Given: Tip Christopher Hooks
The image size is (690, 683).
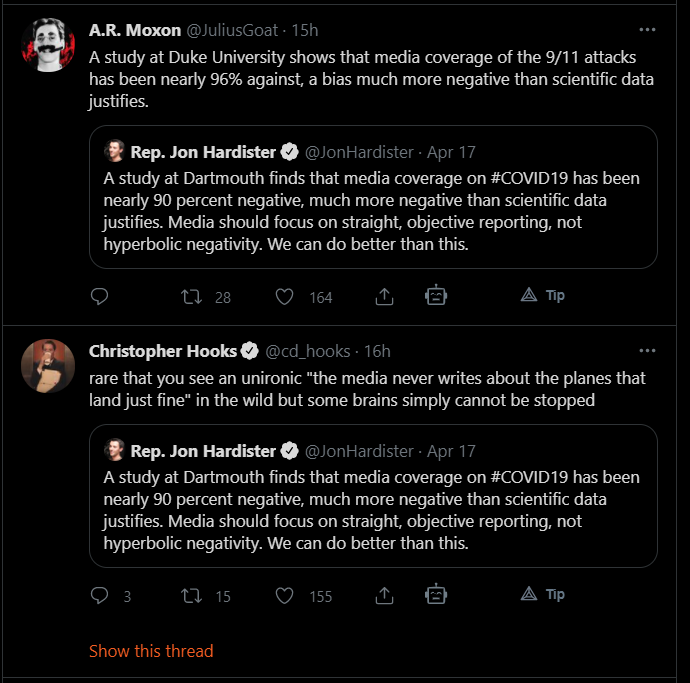Looking at the screenshot, I should click(543, 595).
